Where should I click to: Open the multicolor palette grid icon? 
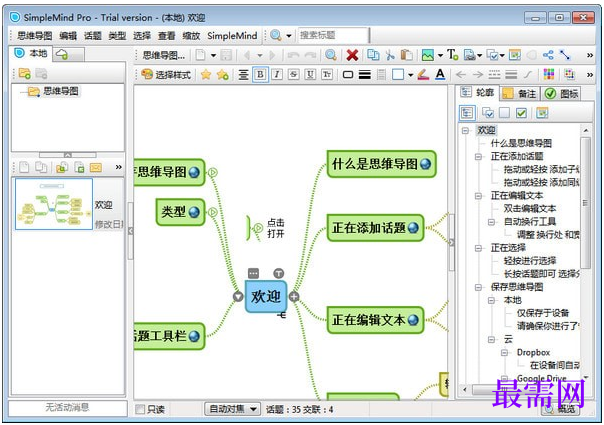tap(549, 74)
